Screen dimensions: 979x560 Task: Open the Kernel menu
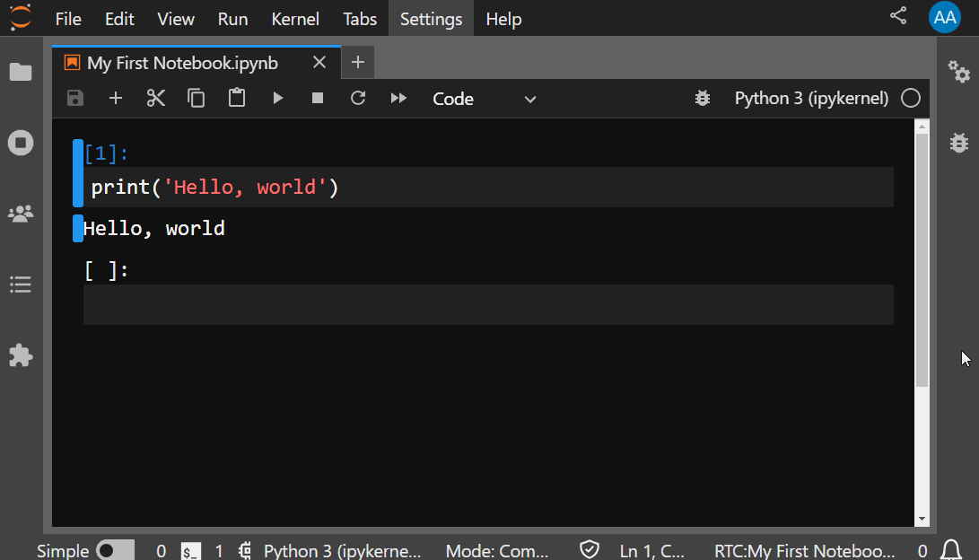click(294, 19)
